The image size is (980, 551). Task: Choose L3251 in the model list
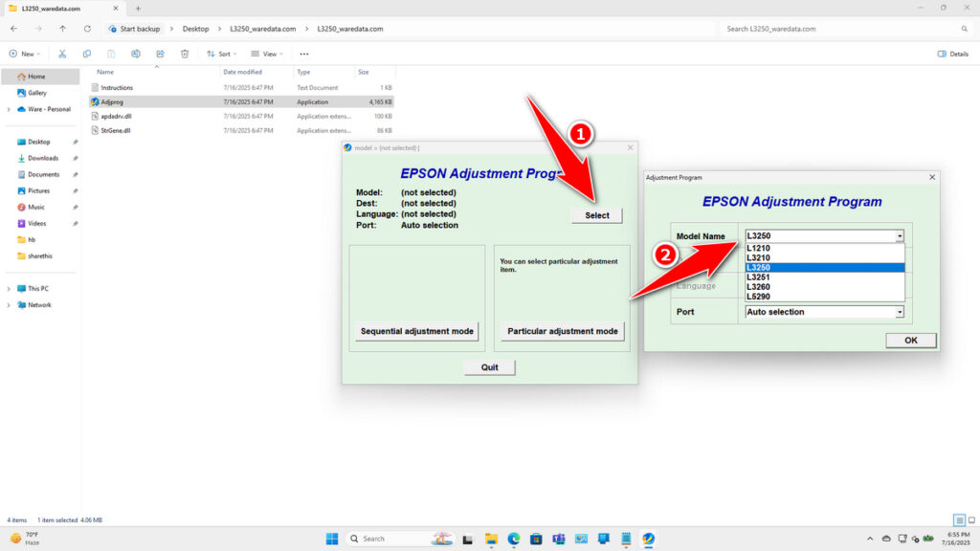coord(825,277)
